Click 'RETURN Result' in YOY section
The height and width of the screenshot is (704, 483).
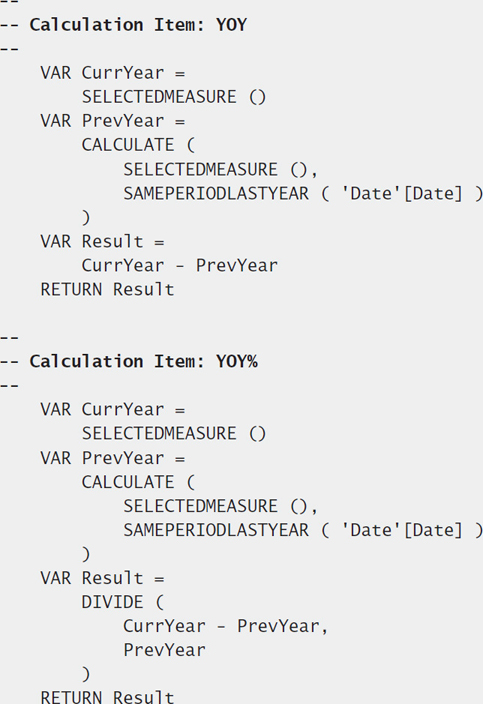[107, 290]
